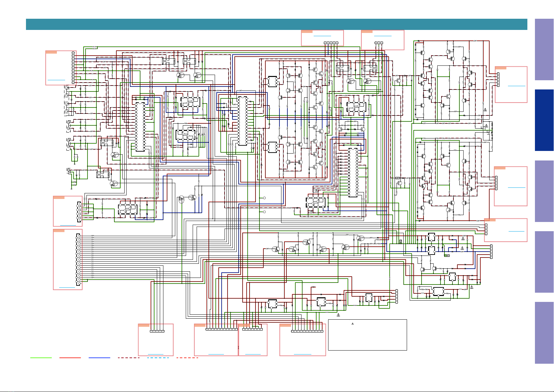Image resolution: width=554 pixels, height=392 pixels.
Task: Open the topmost purple side tab
Action: (544, 49)
